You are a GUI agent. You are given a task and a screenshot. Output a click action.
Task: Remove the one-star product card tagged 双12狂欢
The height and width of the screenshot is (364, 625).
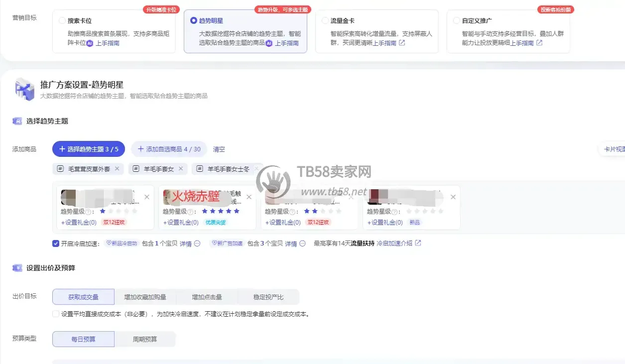pyautogui.click(x=147, y=197)
